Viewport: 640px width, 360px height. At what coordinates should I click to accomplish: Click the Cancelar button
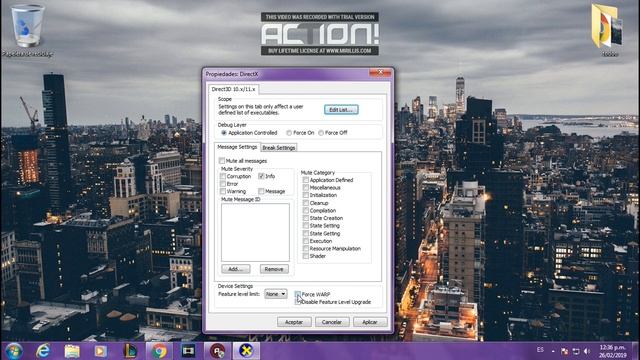332,322
